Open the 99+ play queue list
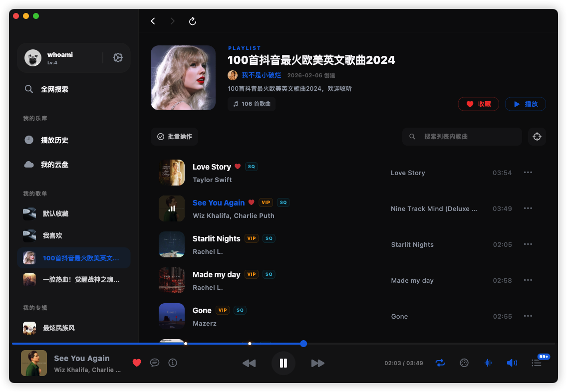The height and width of the screenshot is (392, 567). pyautogui.click(x=537, y=363)
